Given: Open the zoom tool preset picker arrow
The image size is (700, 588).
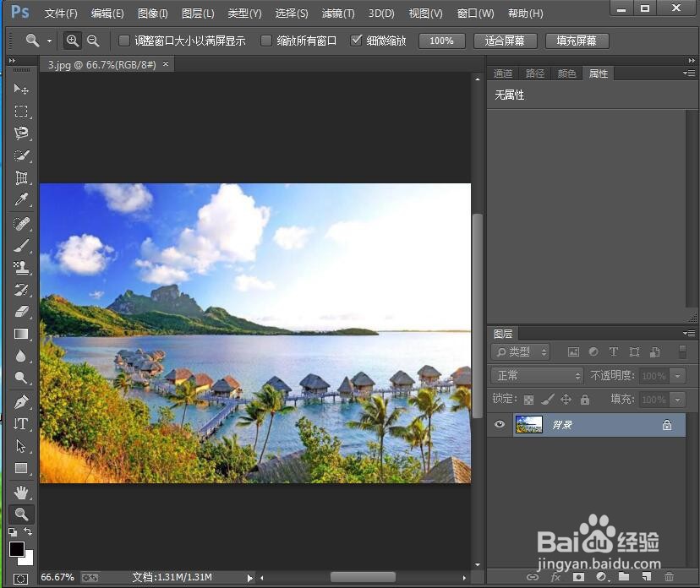Looking at the screenshot, I should tap(50, 41).
